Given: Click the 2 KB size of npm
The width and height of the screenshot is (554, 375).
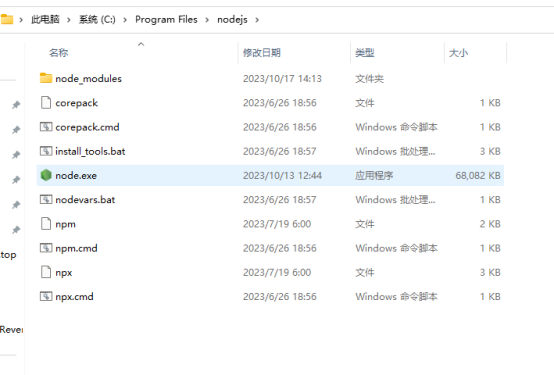Looking at the screenshot, I should 490,224.
